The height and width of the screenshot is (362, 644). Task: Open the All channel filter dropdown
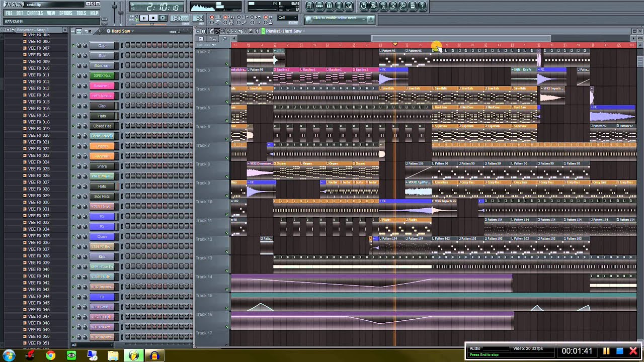[92, 345]
